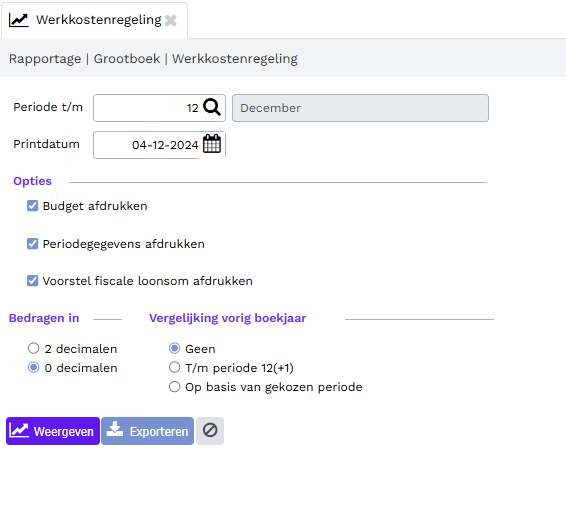This screenshot has height=532, width=566.
Task: Click the magnifier search icon in Periode field
Action: point(212,108)
